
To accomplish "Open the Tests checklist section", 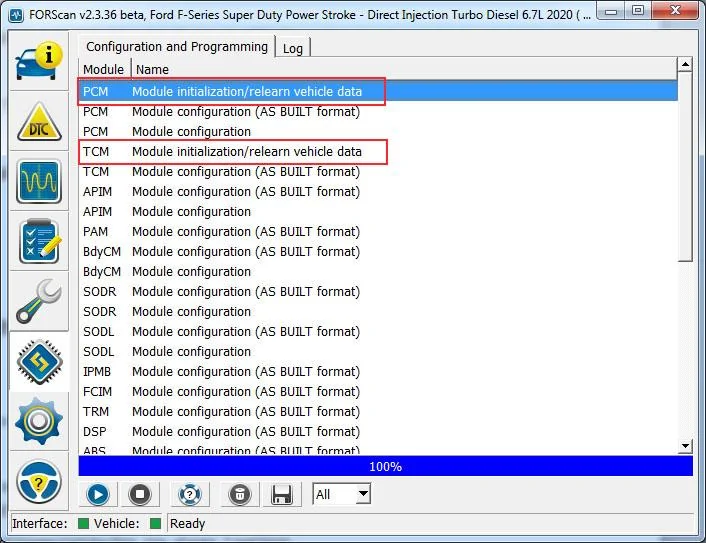I will click(39, 241).
